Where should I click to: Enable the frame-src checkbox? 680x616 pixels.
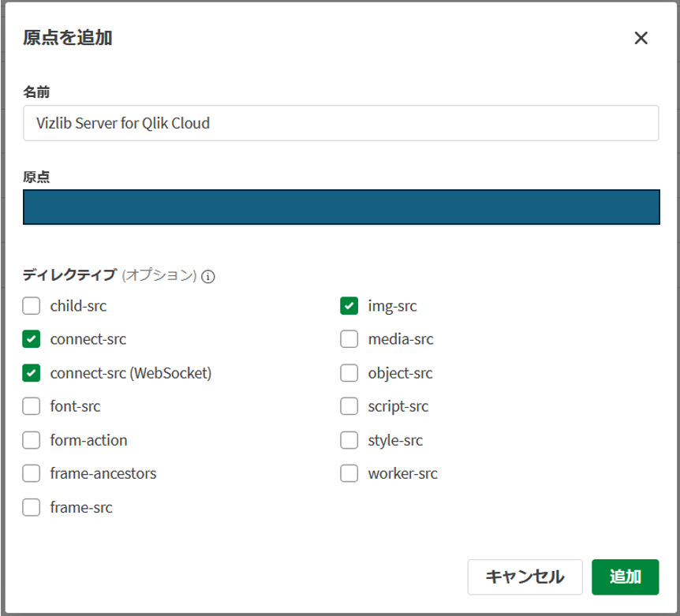(32, 507)
